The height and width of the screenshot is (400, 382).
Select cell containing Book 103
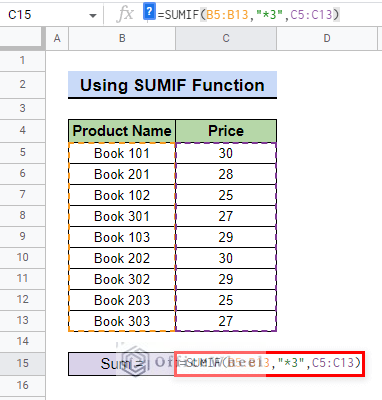point(122,237)
